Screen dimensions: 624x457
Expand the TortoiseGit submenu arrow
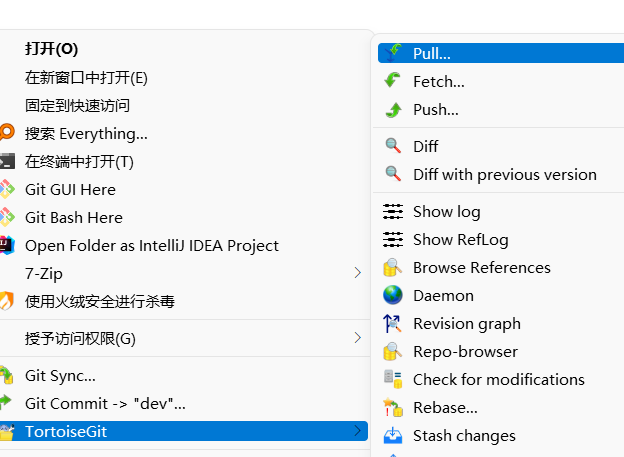357,430
